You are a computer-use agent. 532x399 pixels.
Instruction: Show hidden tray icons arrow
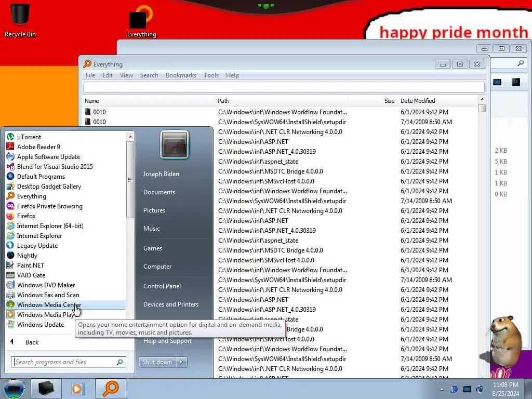pyautogui.click(x=442, y=389)
